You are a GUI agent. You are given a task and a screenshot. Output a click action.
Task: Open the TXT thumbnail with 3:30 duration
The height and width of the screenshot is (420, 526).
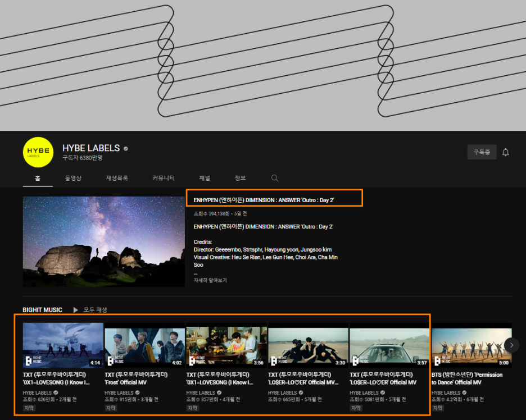[308, 345]
